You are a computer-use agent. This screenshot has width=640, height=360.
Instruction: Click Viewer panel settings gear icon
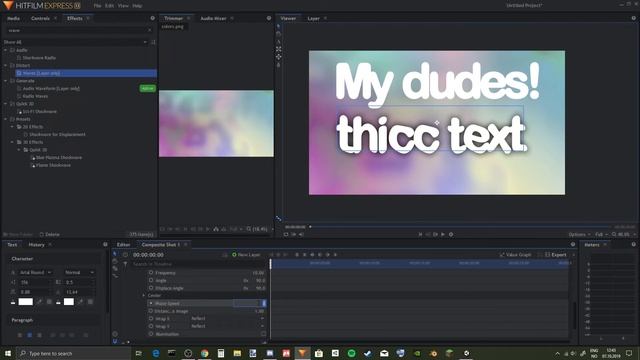pos(633,18)
